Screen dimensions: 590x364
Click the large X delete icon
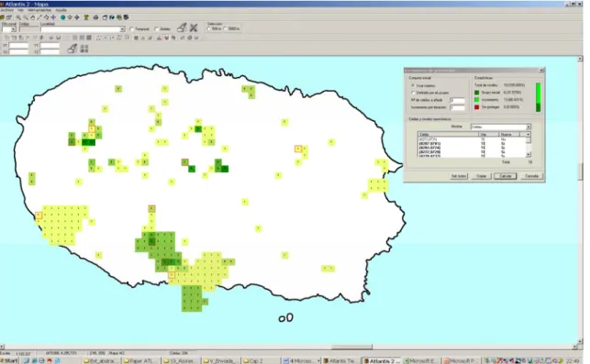pyautogui.click(x=194, y=28)
